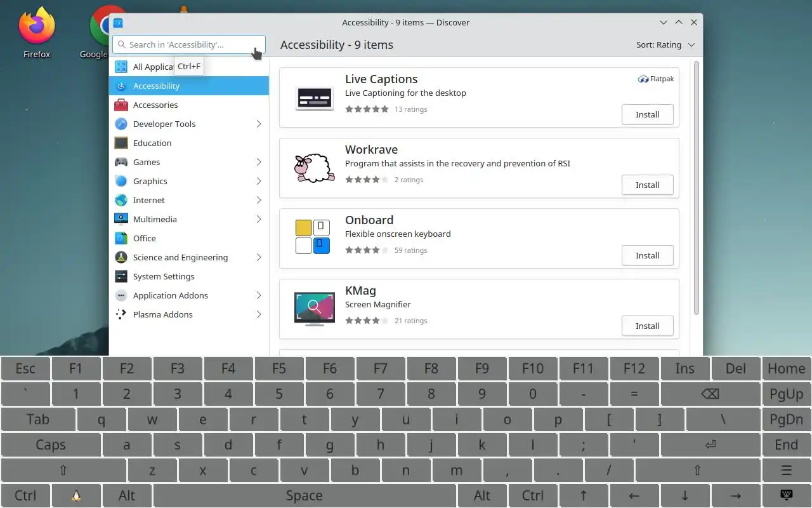Viewport: 812px width, 508px height.
Task: Expand Science and Engineering subcategories
Action: click(259, 257)
